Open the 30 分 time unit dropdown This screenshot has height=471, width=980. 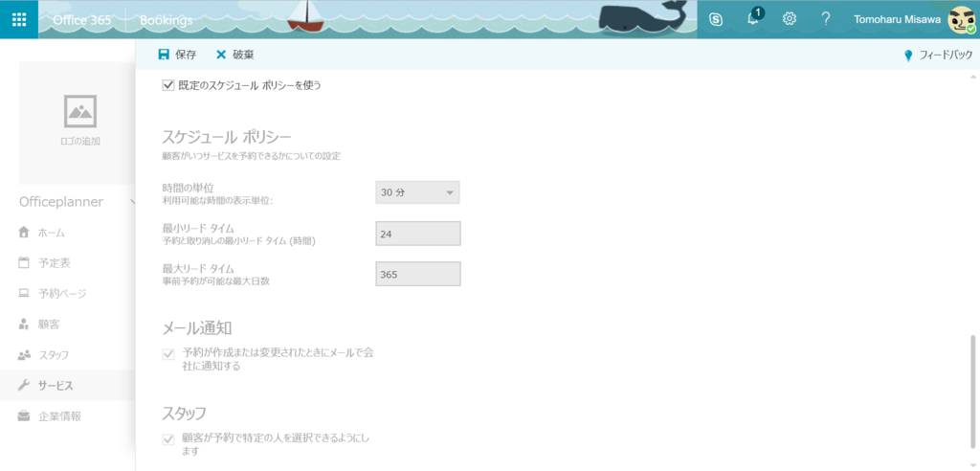click(x=417, y=192)
